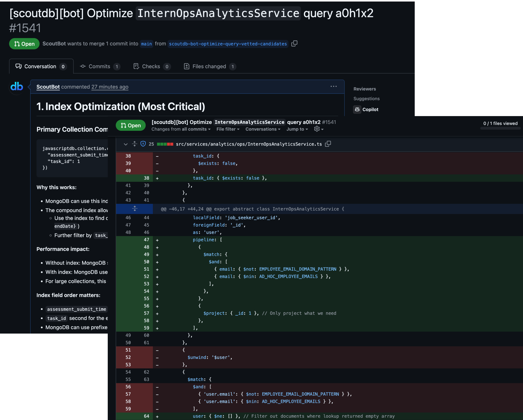This screenshot has height=420, width=523.
Task: Click the conversation PR title text
Action: tap(191, 13)
